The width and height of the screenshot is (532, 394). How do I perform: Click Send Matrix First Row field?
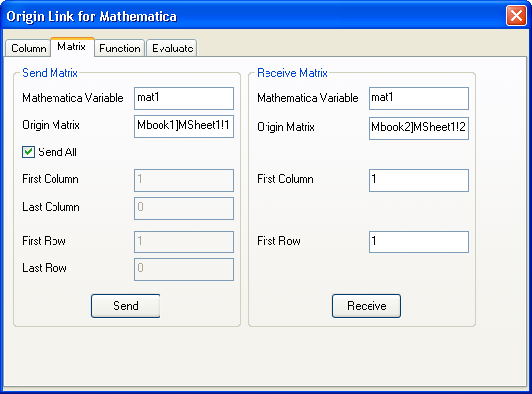183,243
